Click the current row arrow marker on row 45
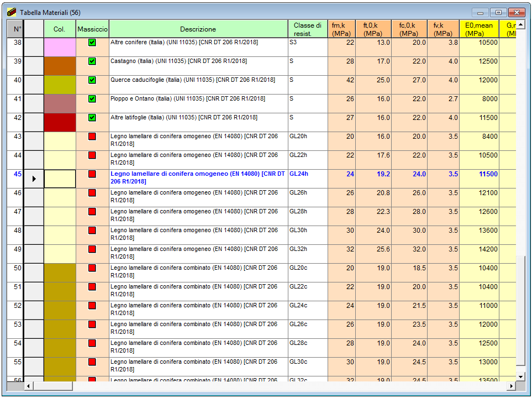Screen dimensions: 532x398 click(x=34, y=179)
